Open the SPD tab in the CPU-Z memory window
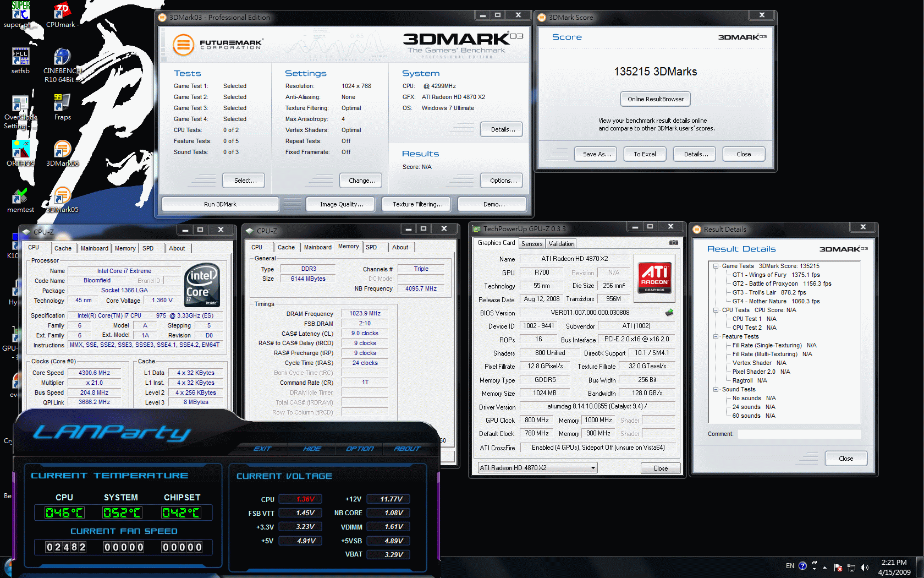Image resolution: width=924 pixels, height=578 pixels. (x=371, y=247)
